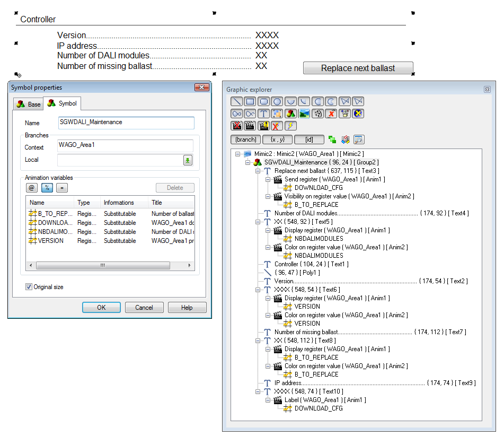Collapse the SGWDALI_Maintenance tree node
This screenshot has width=504, height=436.
tap(247, 162)
